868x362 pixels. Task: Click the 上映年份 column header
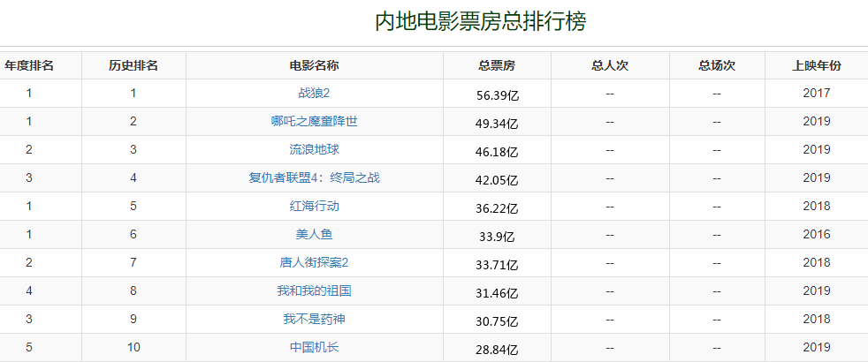coord(817,65)
